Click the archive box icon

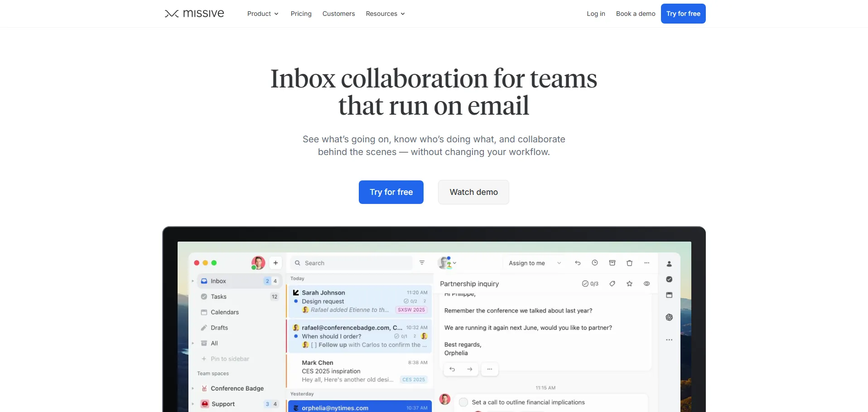tap(612, 263)
